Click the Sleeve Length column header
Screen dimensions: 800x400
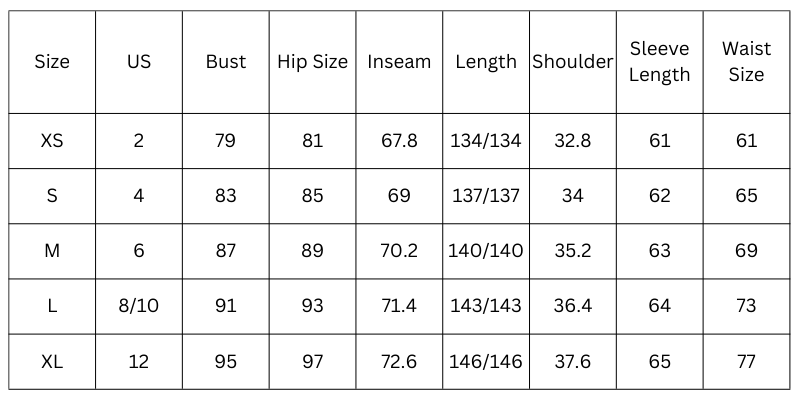click(660, 62)
